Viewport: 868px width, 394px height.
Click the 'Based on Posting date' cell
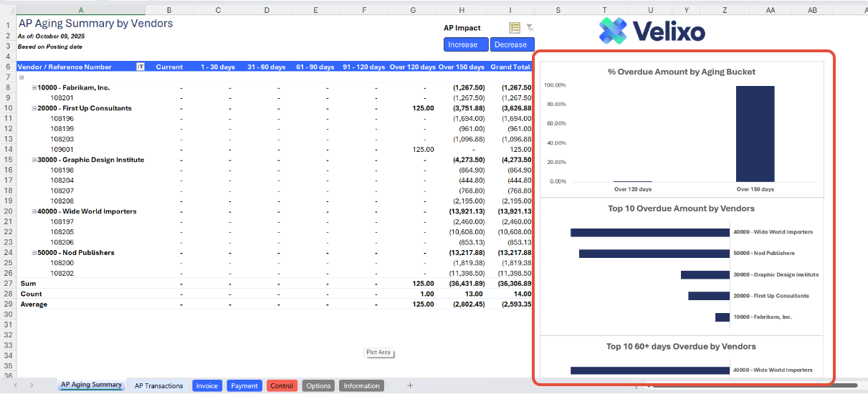[x=50, y=46]
